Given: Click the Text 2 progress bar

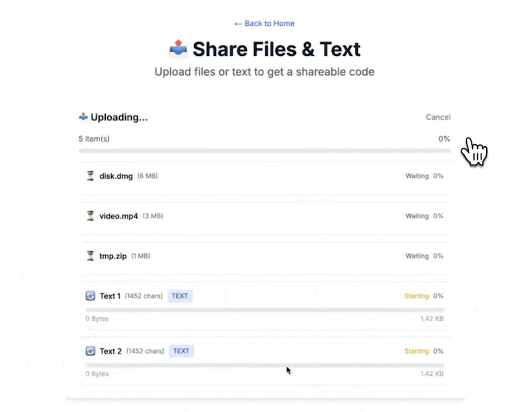Looking at the screenshot, I should click(x=265, y=365).
